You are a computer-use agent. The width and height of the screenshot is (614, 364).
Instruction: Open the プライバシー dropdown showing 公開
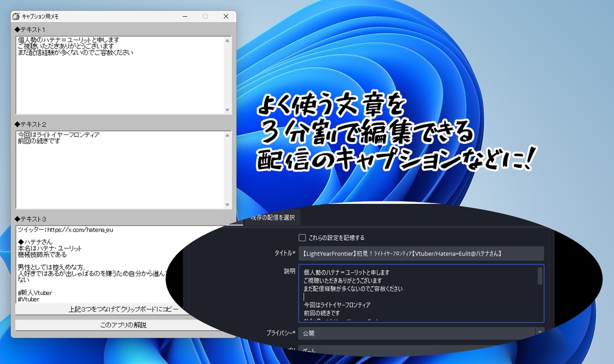(x=421, y=333)
